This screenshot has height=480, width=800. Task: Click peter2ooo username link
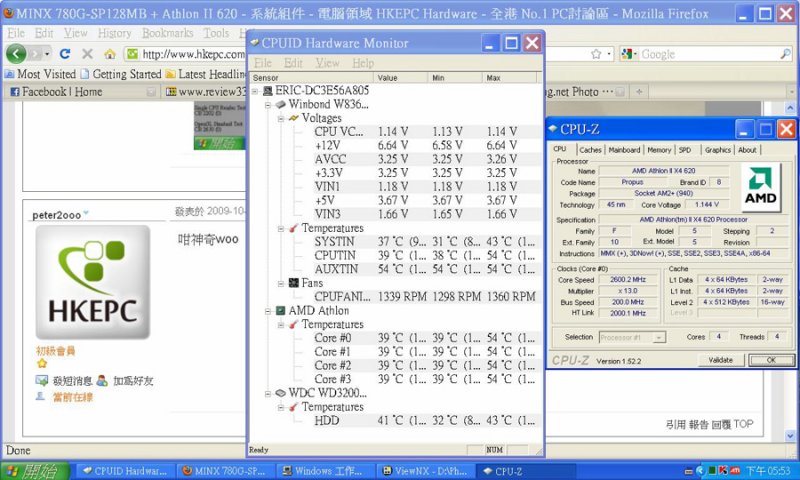[x=56, y=215]
